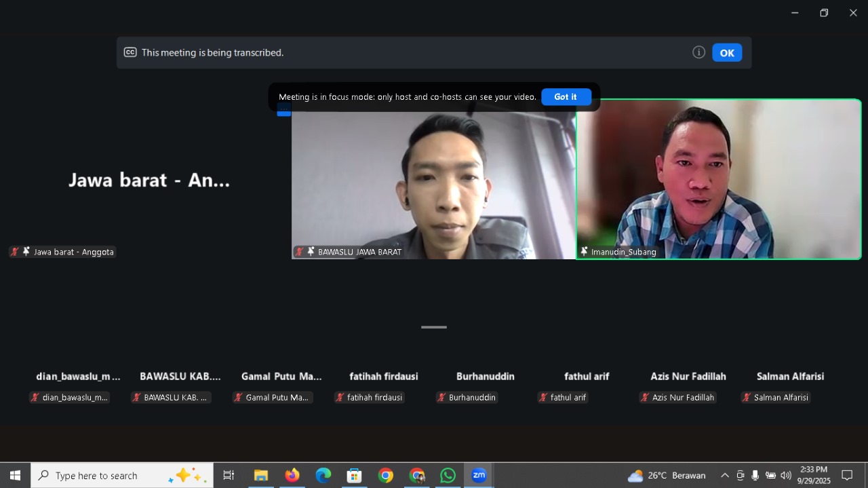The height and width of the screenshot is (488, 868).
Task: Open the transcription info icon
Action: pyautogui.click(x=698, y=52)
